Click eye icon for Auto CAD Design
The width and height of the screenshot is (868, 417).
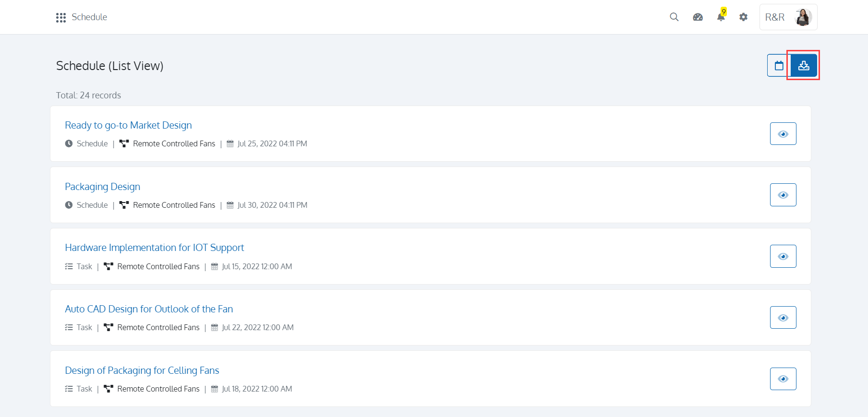click(783, 318)
